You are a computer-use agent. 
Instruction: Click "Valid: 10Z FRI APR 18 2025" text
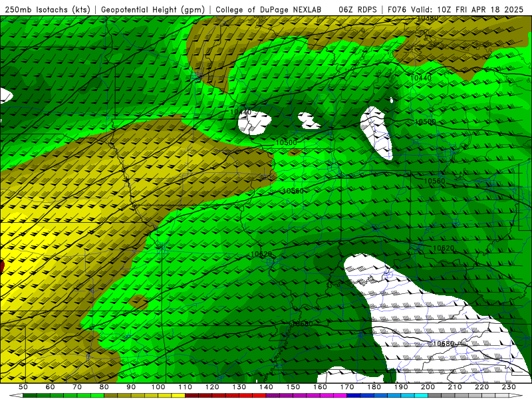coord(467,9)
